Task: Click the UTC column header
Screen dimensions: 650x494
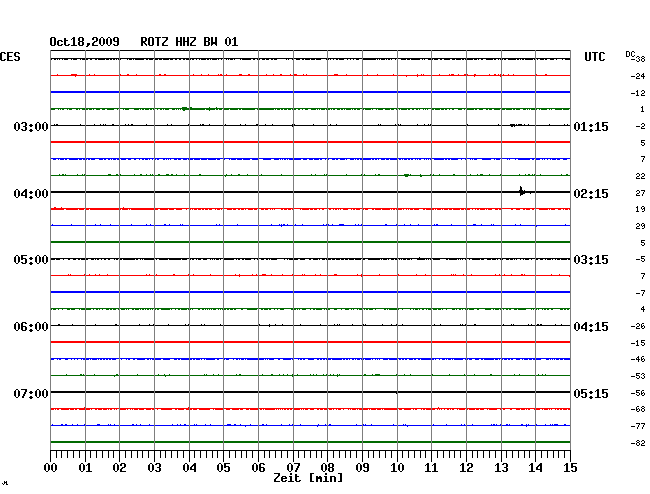Action: (594, 57)
